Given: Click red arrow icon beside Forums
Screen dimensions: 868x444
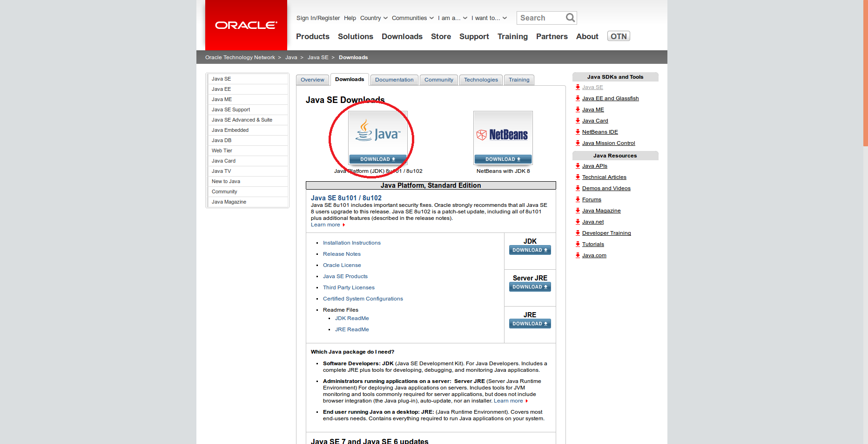Looking at the screenshot, I should tap(578, 199).
